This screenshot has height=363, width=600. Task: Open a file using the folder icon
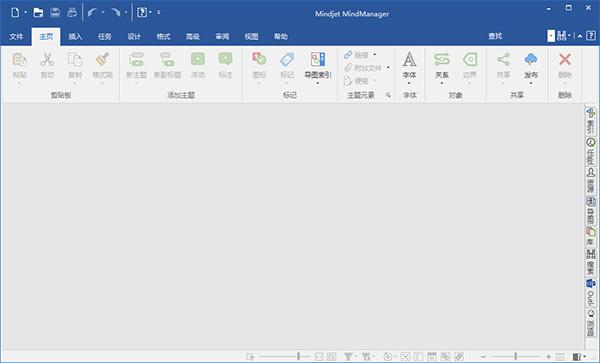click(38, 13)
